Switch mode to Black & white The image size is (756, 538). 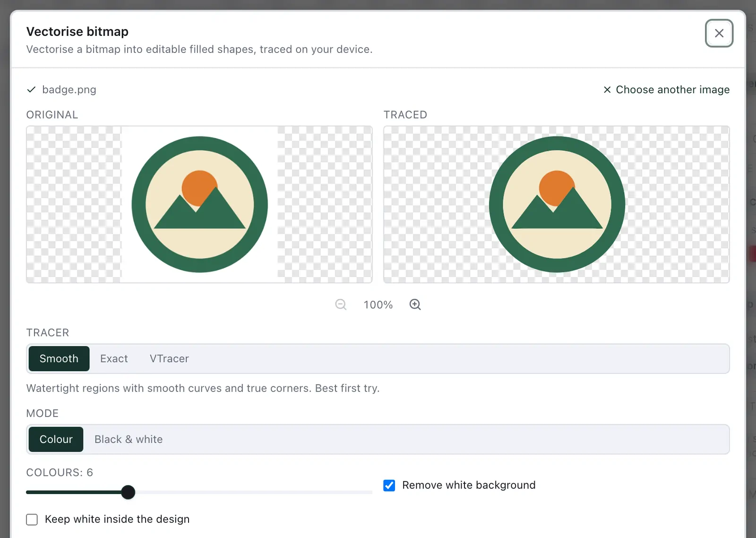tap(129, 439)
